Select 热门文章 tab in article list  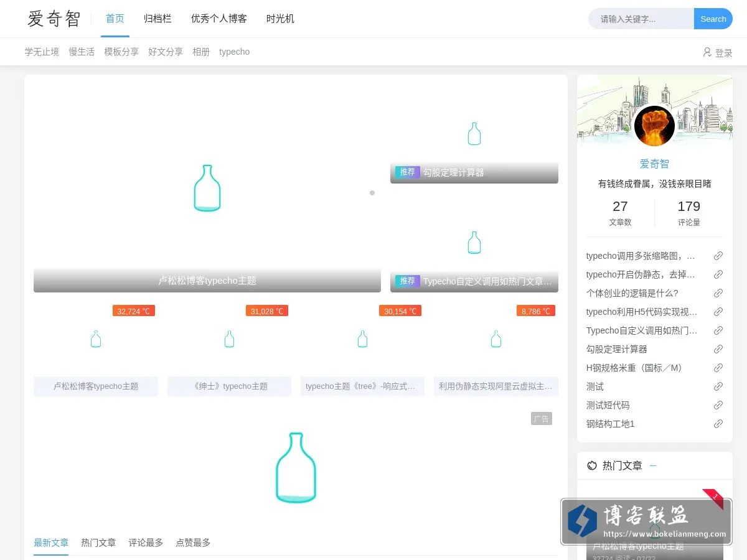tap(98, 543)
